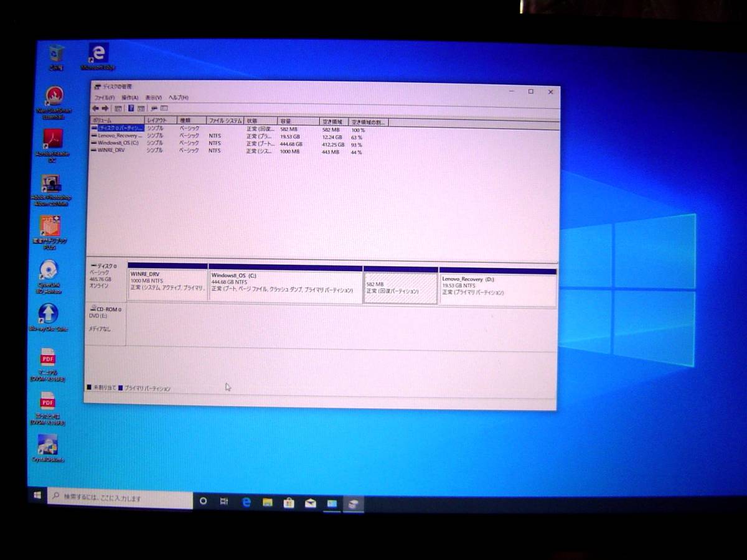The height and width of the screenshot is (560, 747).
Task: Open the Blu-ray Disc Suite desktop icon
Action: tap(48, 317)
